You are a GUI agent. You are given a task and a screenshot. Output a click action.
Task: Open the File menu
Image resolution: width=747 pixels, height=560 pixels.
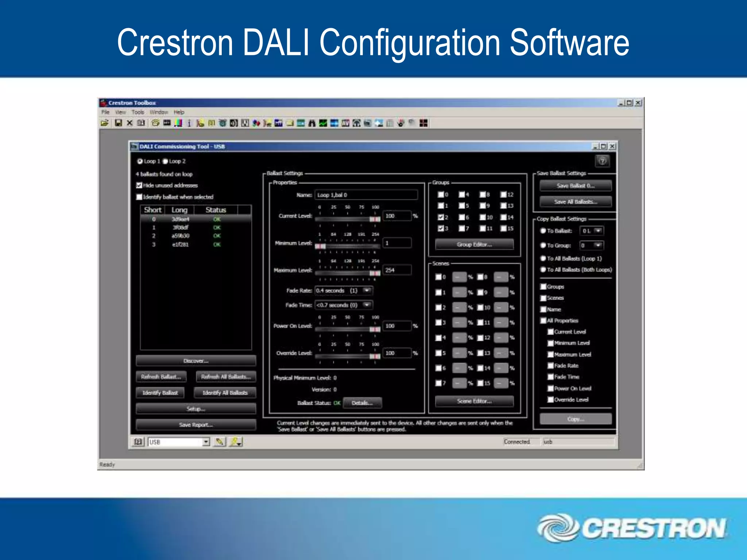point(105,112)
